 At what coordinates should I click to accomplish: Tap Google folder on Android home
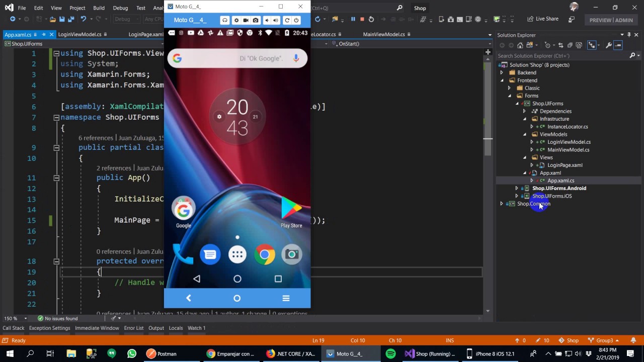coord(184,213)
